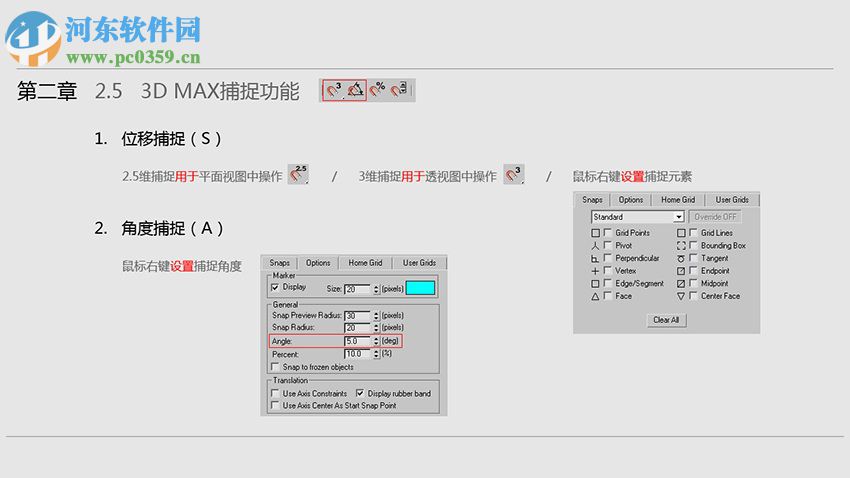
Task: Click the 2.5D snap magnet icon in text
Action: click(298, 174)
